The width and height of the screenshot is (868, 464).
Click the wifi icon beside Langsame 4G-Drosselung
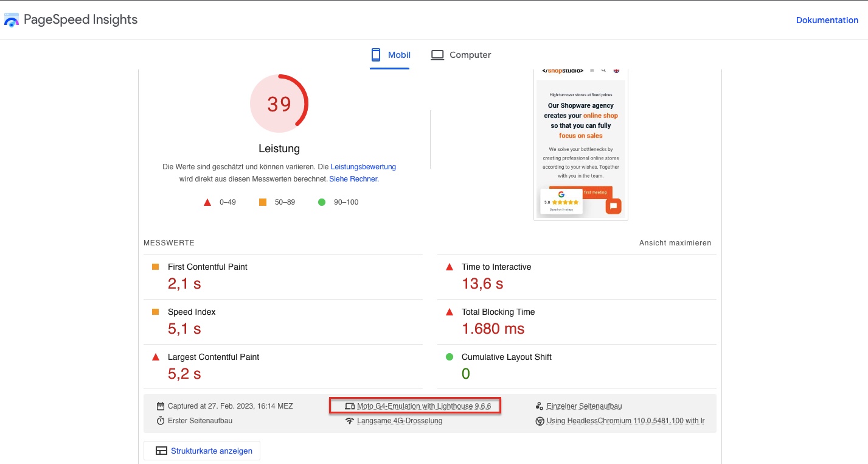click(350, 421)
